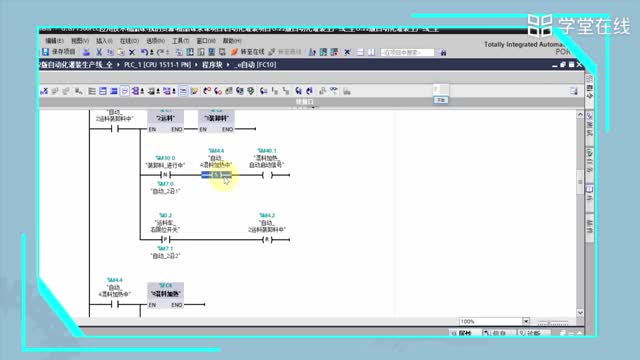This screenshot has width=640, height=360.
Task: Select the N edge contact 装卸料_进行中
Action: point(165,175)
